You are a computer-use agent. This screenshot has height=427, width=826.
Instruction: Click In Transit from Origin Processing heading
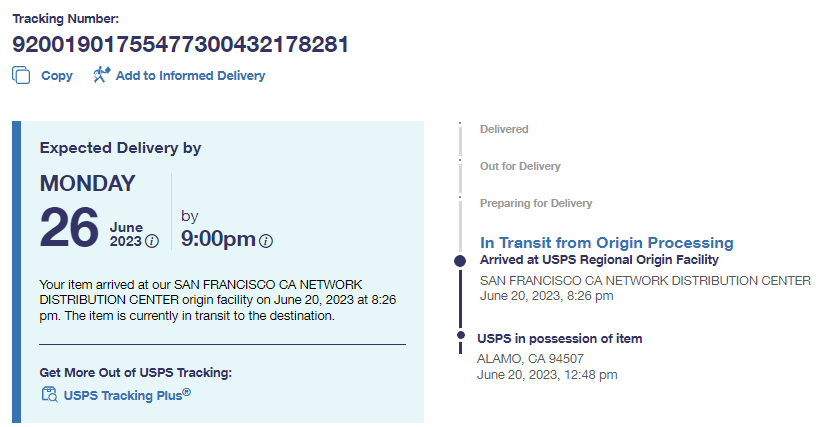click(x=607, y=243)
